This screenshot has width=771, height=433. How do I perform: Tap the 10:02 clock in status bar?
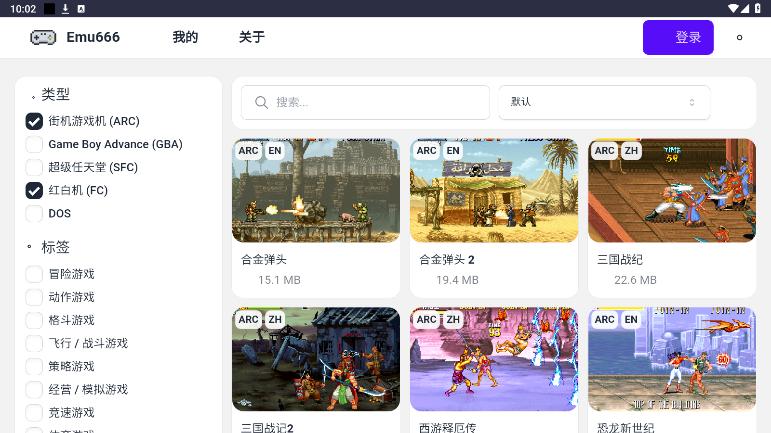coord(23,9)
